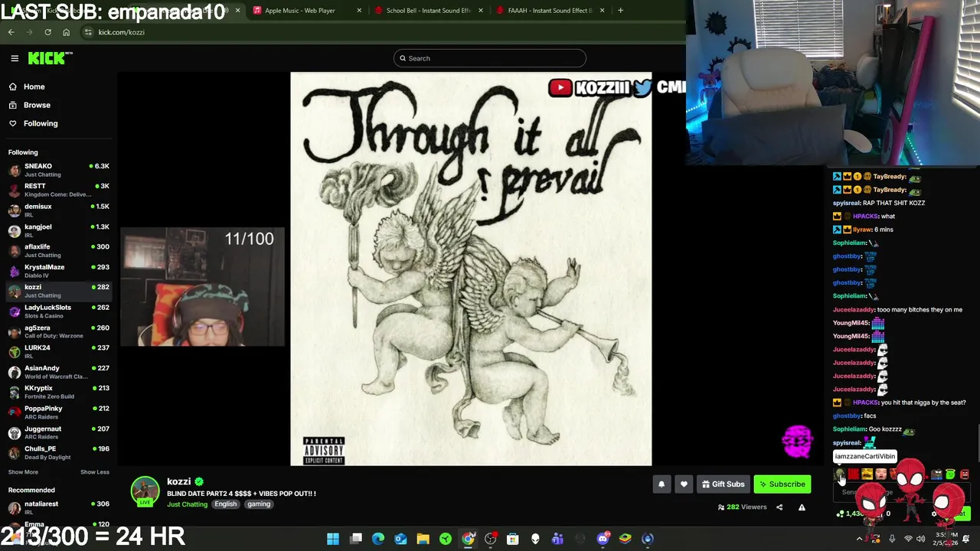Open Task View from the taskbar
The height and width of the screenshot is (551, 980).
point(356,539)
